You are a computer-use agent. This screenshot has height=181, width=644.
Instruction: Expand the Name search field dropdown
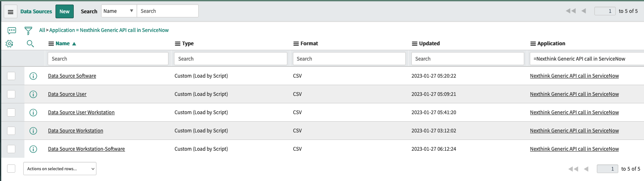tap(119, 11)
